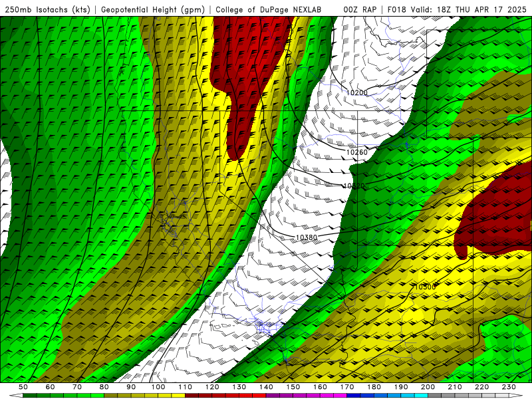Click the 140 value on the color scale
Image resolution: width=532 pixels, height=399 pixels.
click(266, 387)
